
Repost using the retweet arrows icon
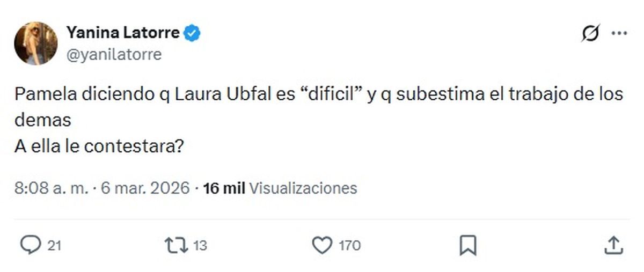(177, 246)
